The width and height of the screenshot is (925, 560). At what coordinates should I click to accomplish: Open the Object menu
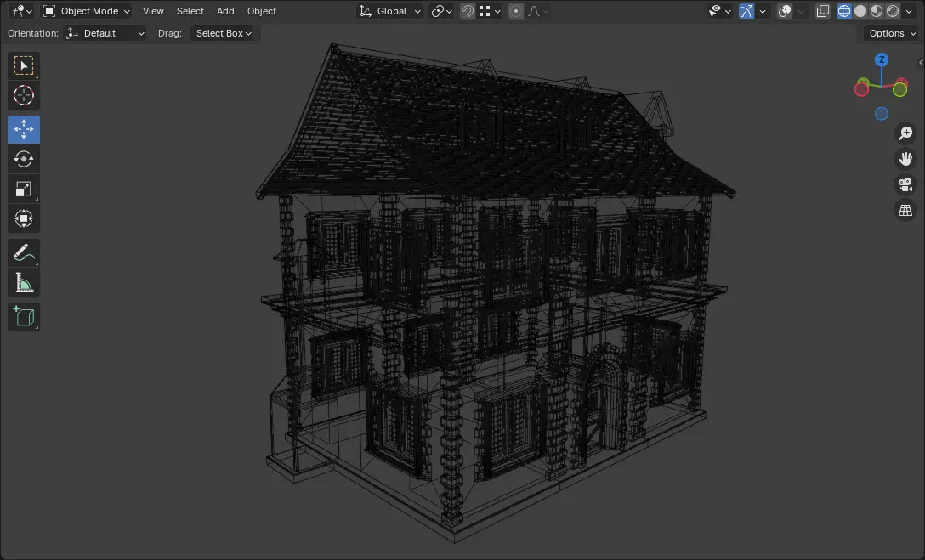point(261,11)
